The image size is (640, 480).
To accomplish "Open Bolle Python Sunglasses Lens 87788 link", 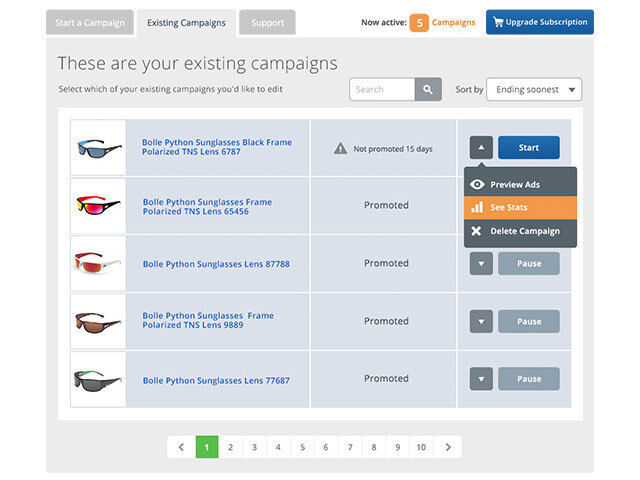I will (216, 264).
